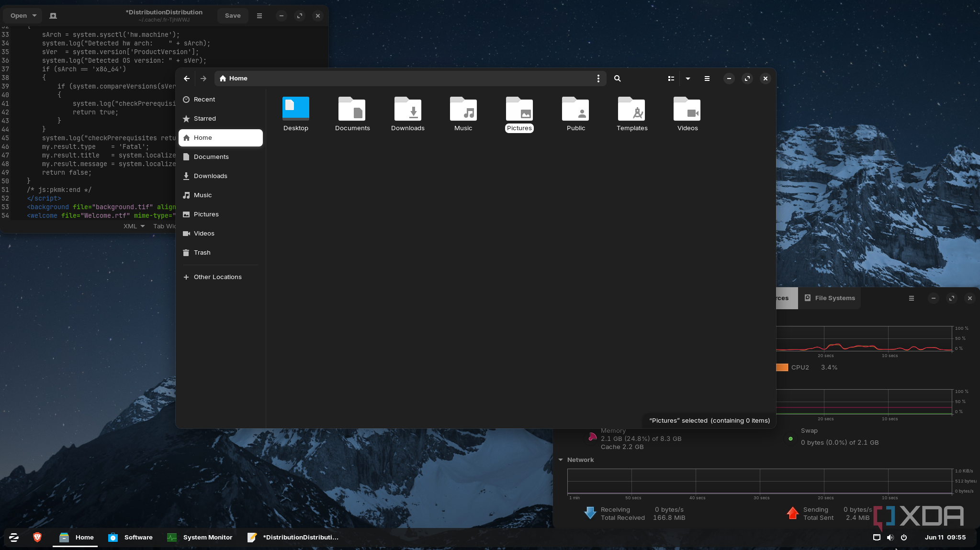
Task: Select Starred in sidebar
Action: [x=221, y=119]
